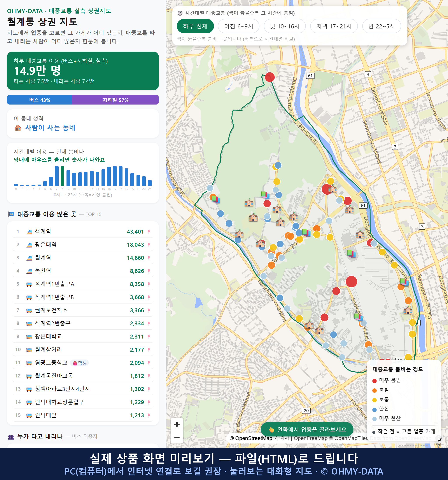448x480 pixels.
Task: Click the 왼쪽에서 업종을 골라보세요 banner
Action: 307,429
